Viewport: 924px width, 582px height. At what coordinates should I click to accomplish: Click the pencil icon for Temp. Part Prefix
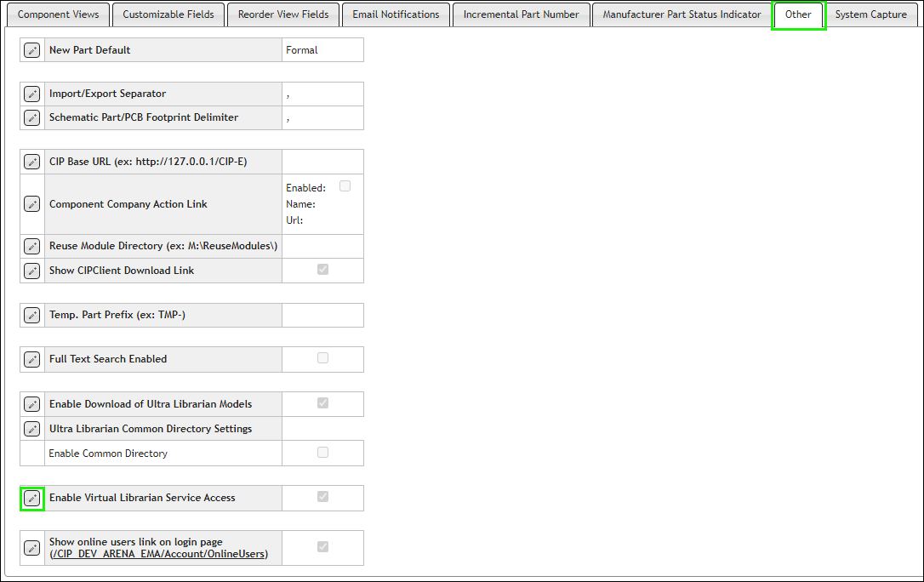(31, 315)
